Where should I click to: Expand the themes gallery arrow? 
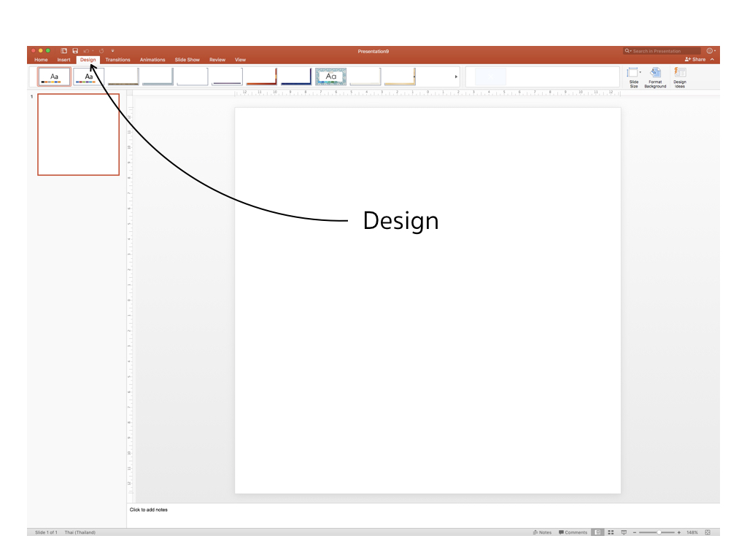(x=457, y=77)
